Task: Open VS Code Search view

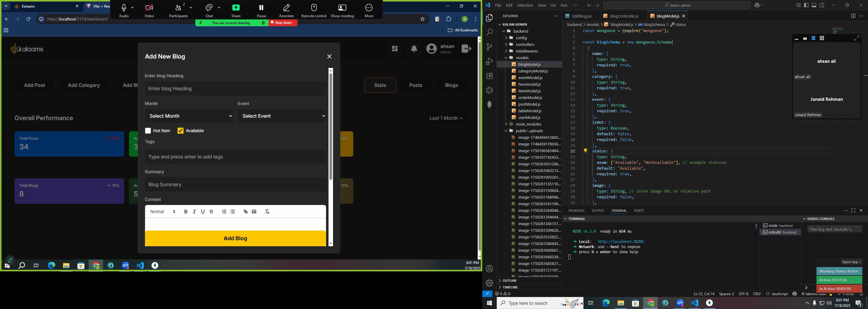Action: click(489, 32)
